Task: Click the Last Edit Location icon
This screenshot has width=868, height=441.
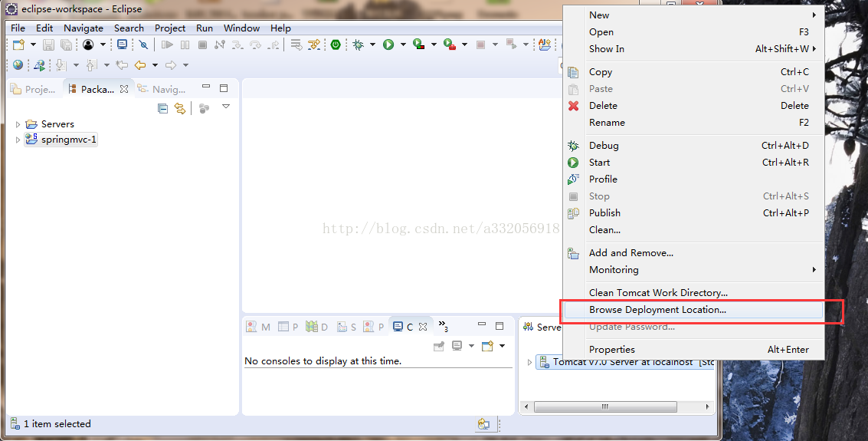Action: (122, 65)
